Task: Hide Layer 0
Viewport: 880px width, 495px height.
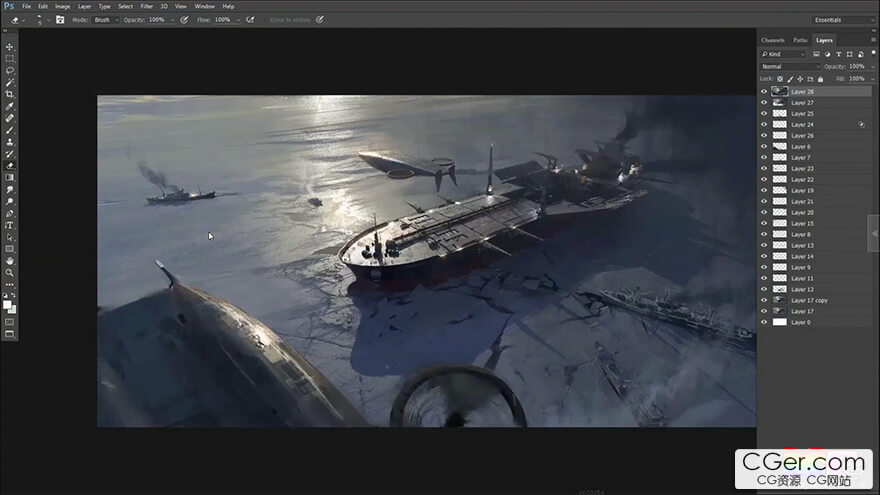Action: pos(764,322)
